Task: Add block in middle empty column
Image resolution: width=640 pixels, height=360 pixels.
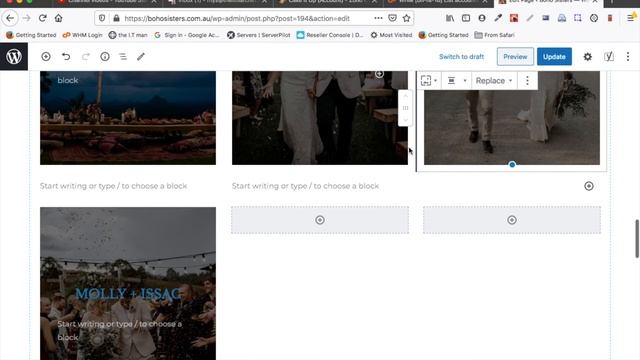Action: coord(320,220)
